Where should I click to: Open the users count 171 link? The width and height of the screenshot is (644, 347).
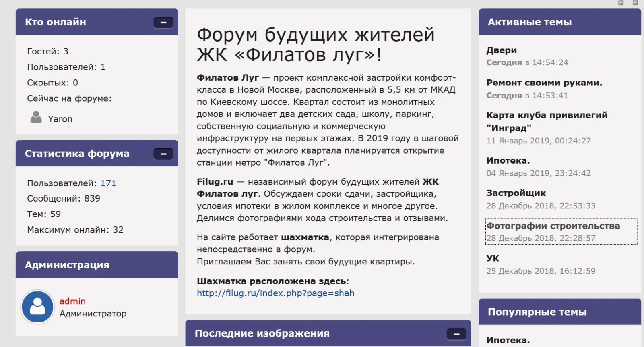108,183
